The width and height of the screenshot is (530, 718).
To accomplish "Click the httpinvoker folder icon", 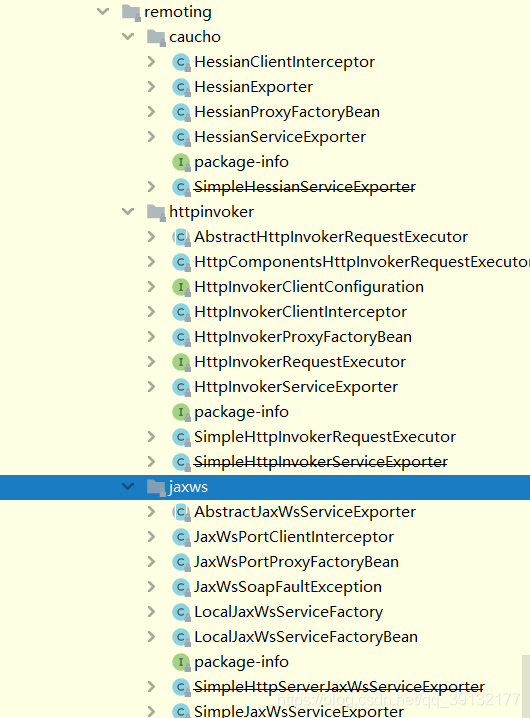I will [x=156, y=212].
